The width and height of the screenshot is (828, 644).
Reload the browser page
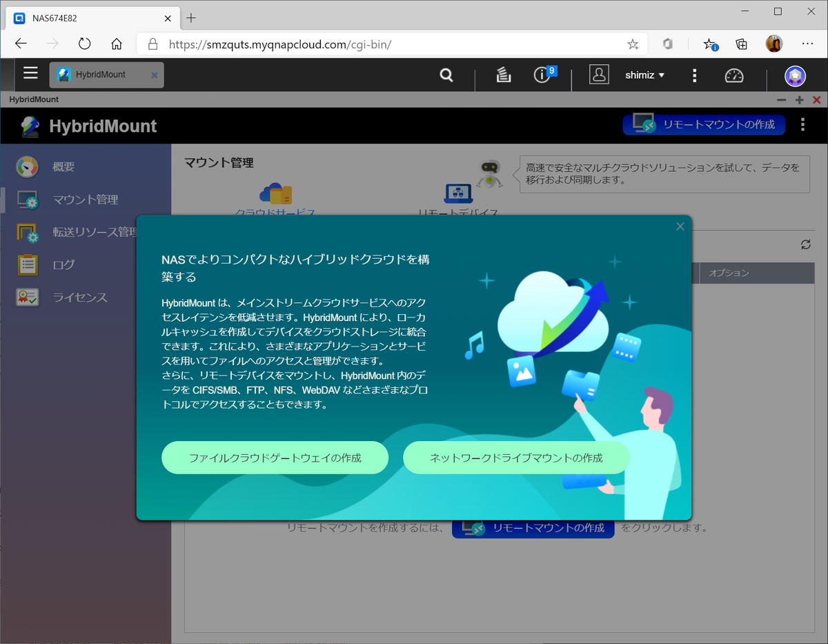pyautogui.click(x=84, y=44)
